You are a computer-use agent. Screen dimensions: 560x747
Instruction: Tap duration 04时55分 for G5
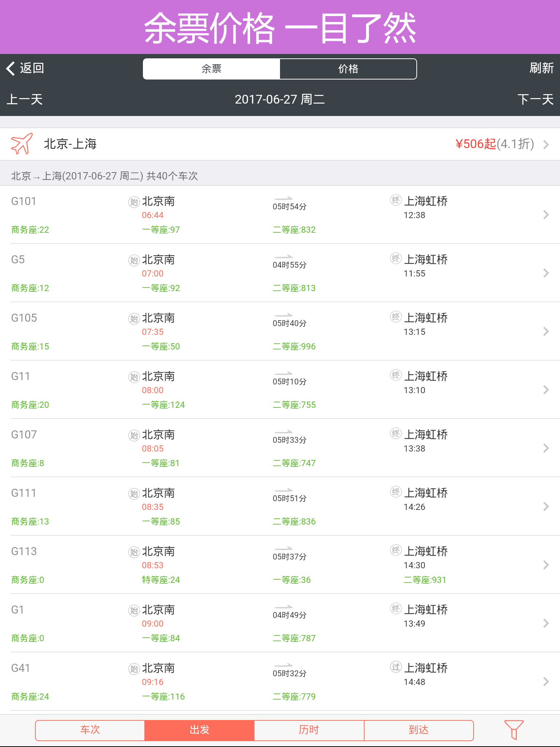point(289,265)
